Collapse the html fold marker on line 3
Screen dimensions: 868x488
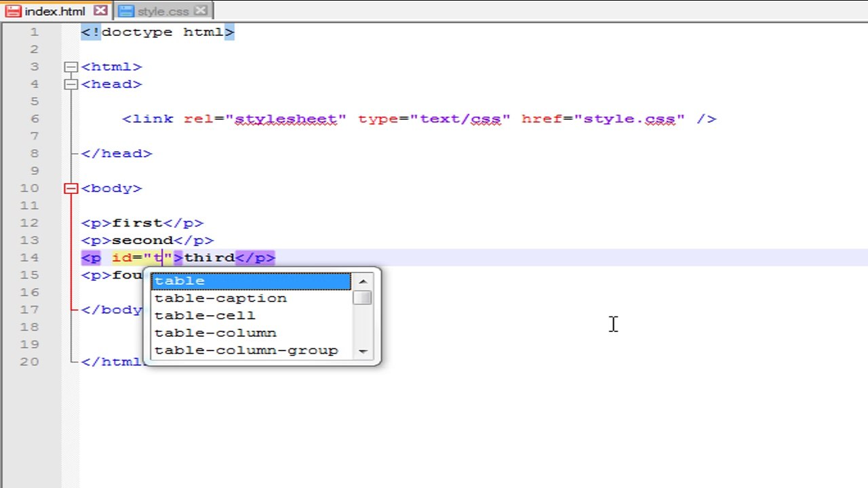(x=71, y=67)
